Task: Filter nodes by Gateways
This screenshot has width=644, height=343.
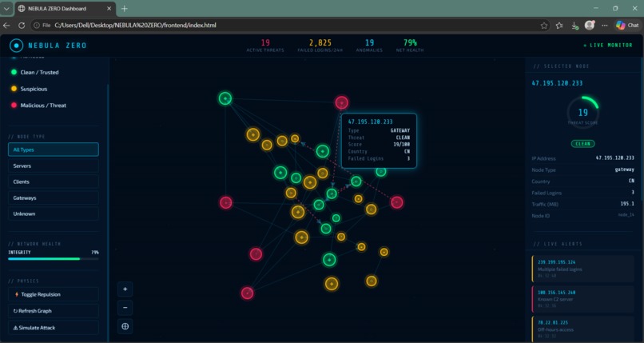Action: click(54, 197)
